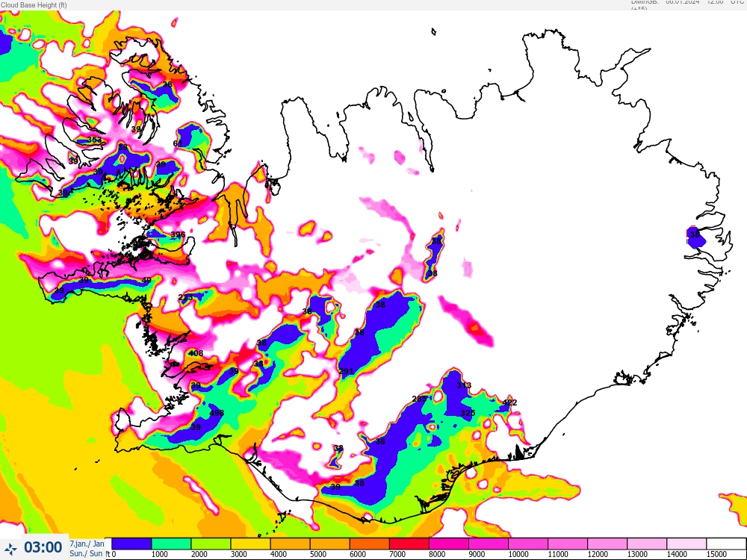
Task: Pick the lime 2000–3000 ft legend swatch
Action: (x=211, y=544)
